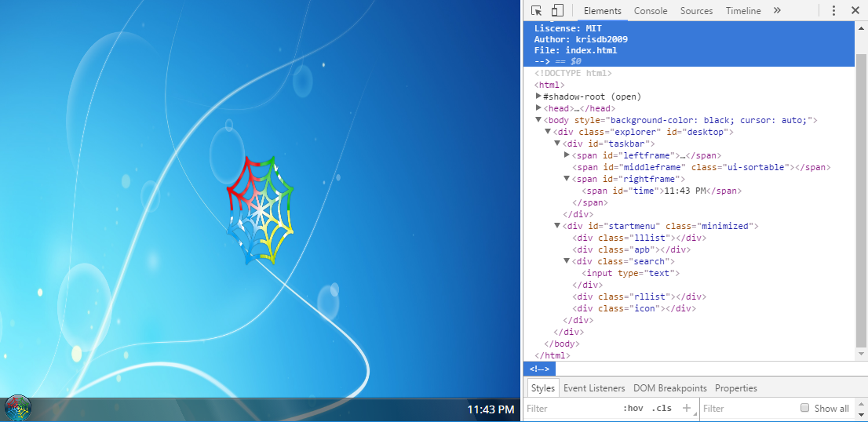Open the DOM Breakpoints sidebar tab
The image size is (868, 422).
669,388
